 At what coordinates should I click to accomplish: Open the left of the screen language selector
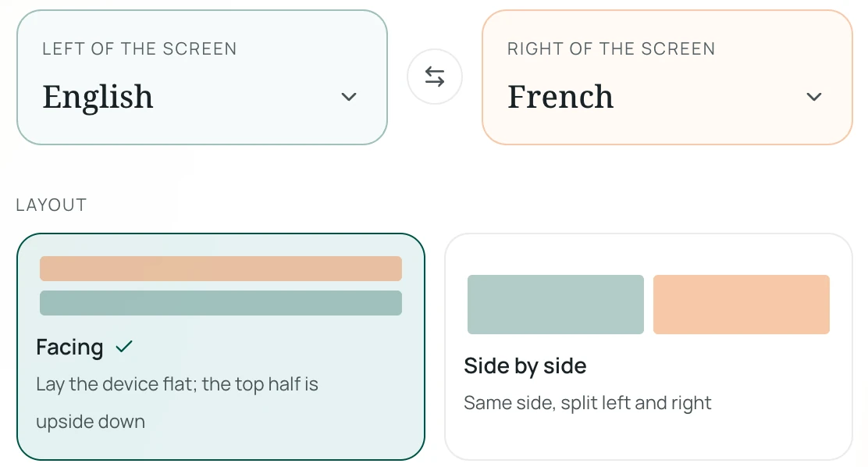click(202, 77)
